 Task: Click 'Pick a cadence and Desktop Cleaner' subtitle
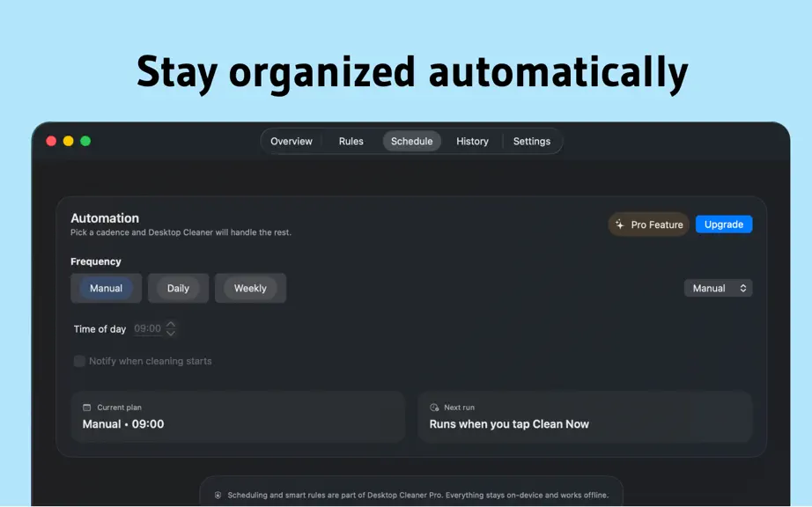[181, 232]
